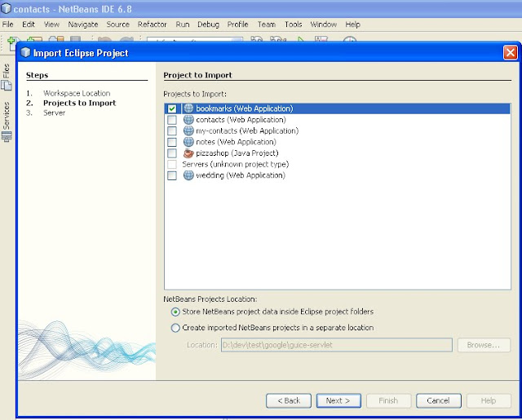Open the Profile menu

click(x=237, y=24)
